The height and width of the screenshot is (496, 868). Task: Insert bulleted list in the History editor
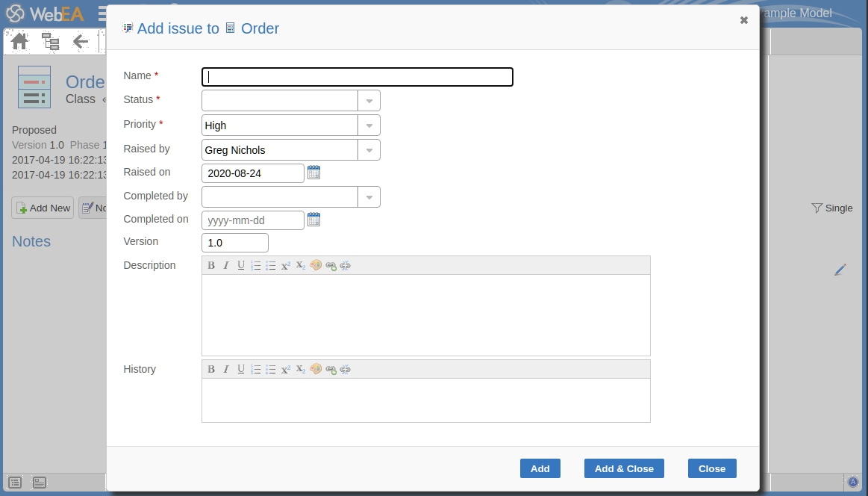click(271, 369)
